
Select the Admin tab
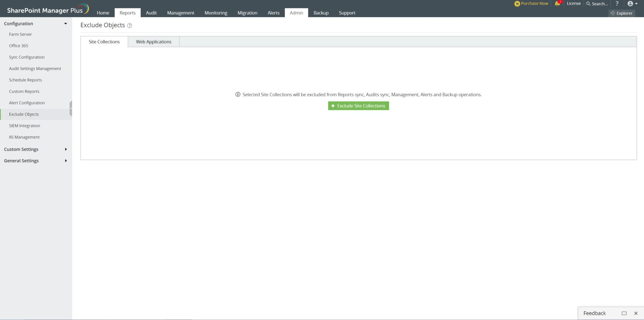pos(296,13)
